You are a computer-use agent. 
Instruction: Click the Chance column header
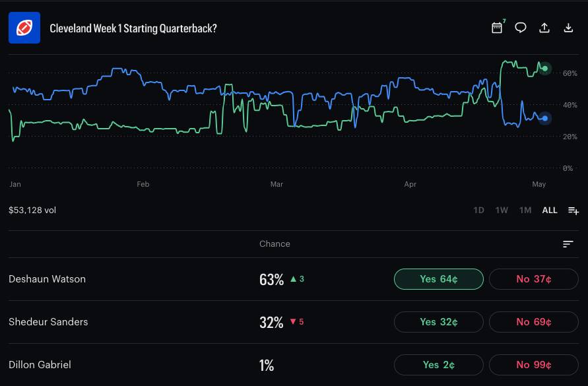pyautogui.click(x=275, y=244)
